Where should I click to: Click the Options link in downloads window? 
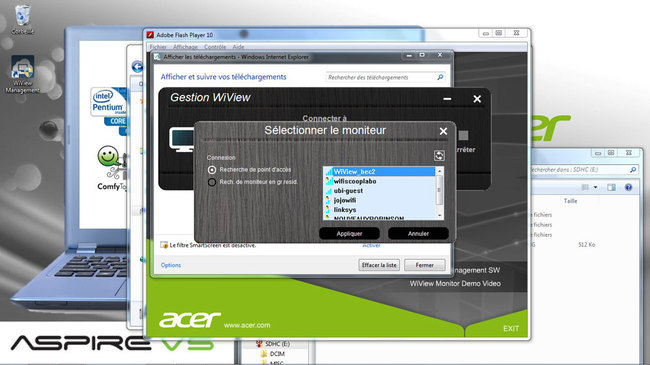pyautogui.click(x=171, y=265)
